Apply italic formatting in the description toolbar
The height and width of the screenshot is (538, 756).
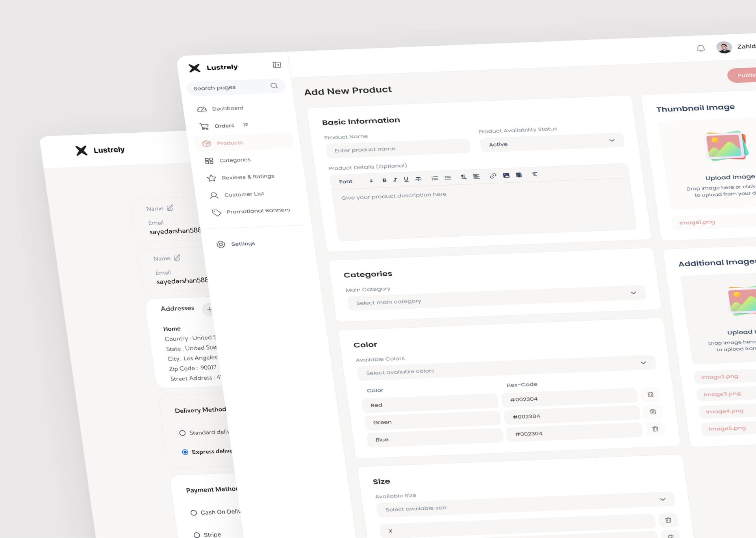coord(395,180)
